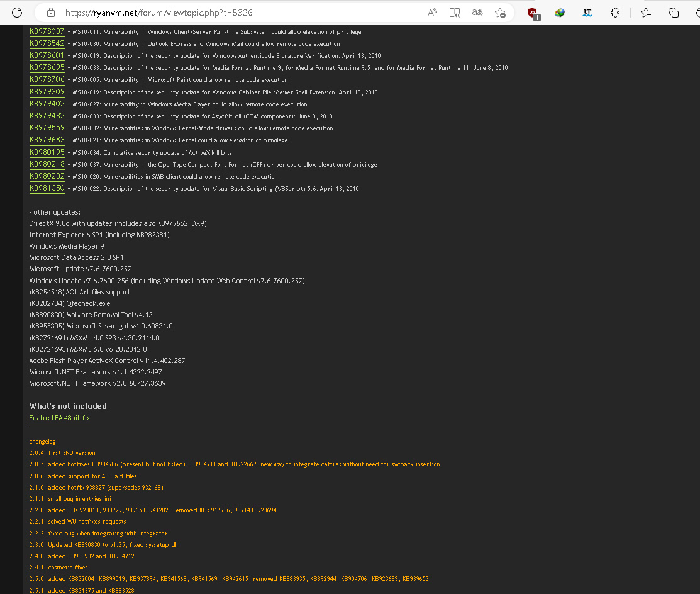
Task: Open the KB978037 link
Action: click(x=47, y=31)
